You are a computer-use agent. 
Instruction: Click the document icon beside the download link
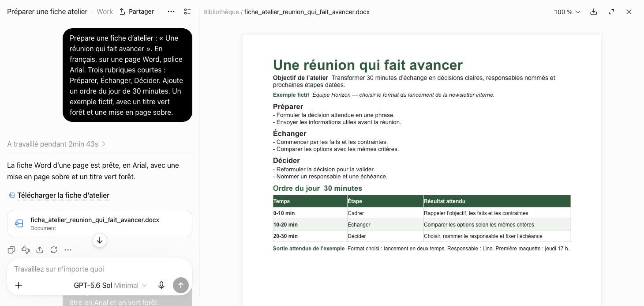click(x=12, y=195)
